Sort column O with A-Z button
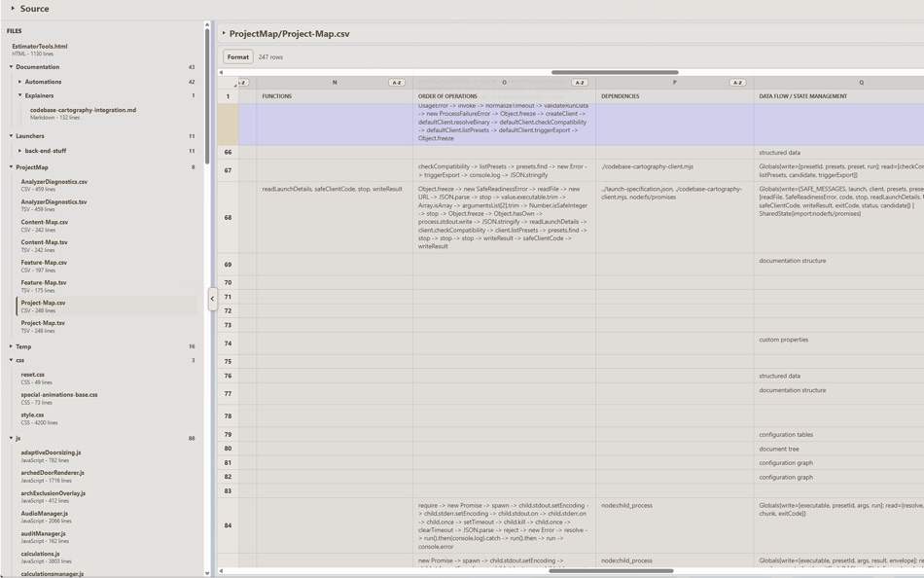The height and width of the screenshot is (578, 924). [580, 83]
